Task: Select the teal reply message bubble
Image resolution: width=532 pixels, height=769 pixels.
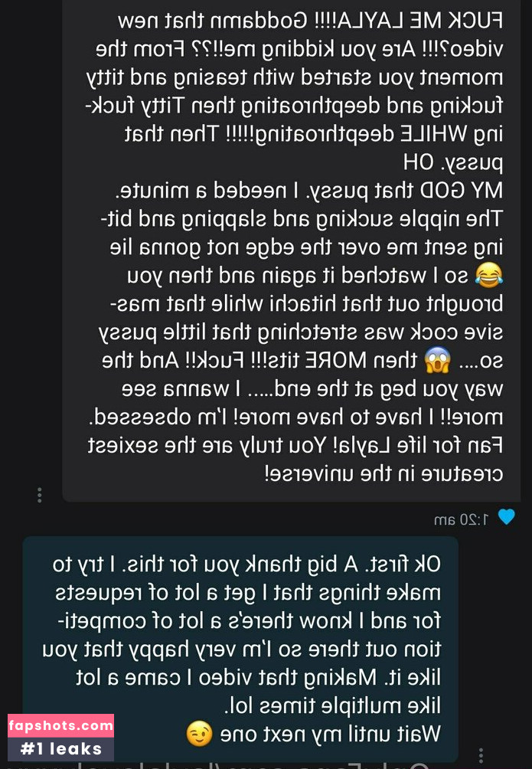Action: click(x=240, y=650)
